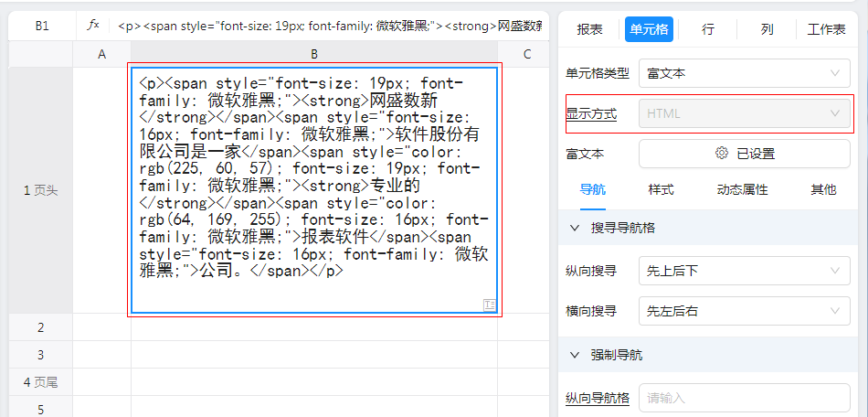Viewport: 868px width, 417px height.
Task: Click the rich text icon in cell B1
Action: (x=489, y=305)
